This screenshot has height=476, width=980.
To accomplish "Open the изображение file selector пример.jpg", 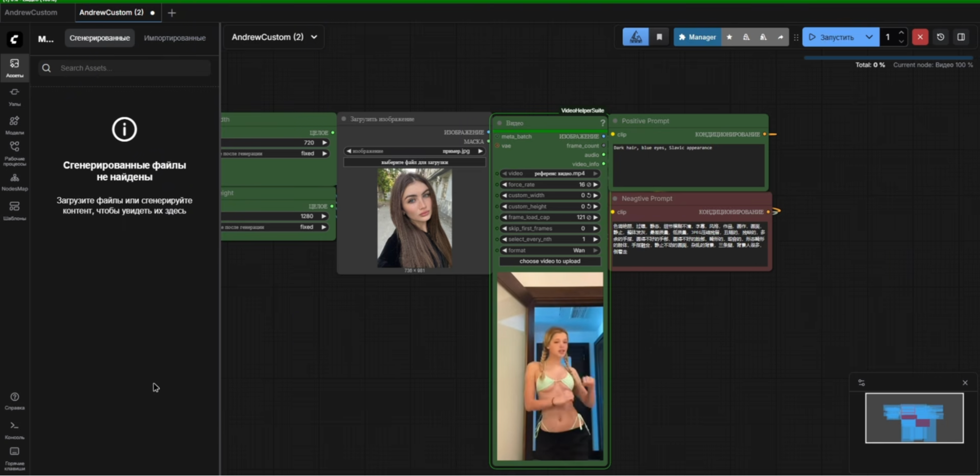I will tap(415, 151).
